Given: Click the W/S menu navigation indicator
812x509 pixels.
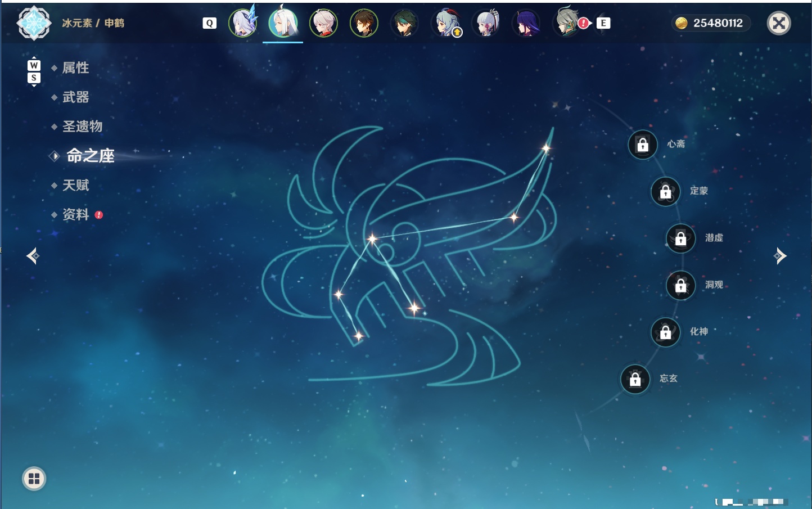Looking at the screenshot, I should tap(34, 71).
